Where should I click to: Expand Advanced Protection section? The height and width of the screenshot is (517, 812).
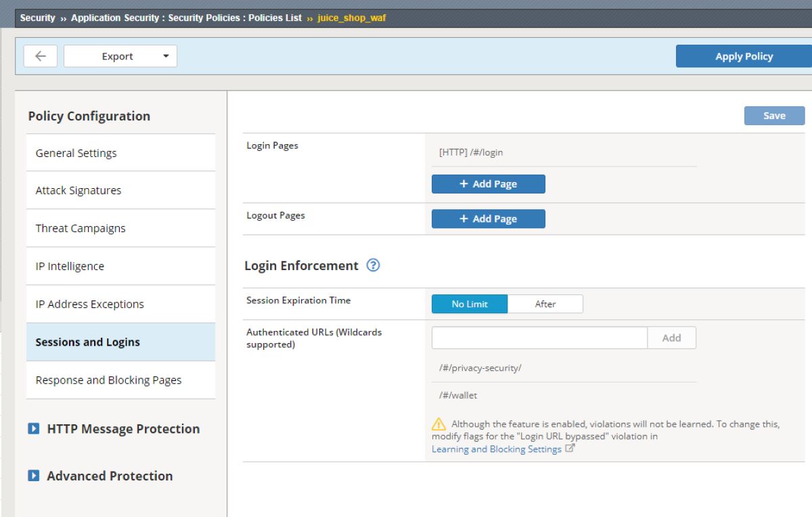100,476
